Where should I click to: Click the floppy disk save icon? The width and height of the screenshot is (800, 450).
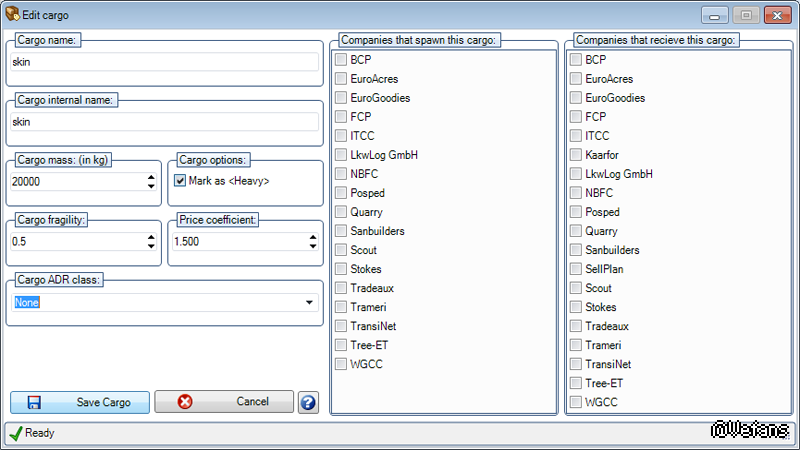coord(34,402)
